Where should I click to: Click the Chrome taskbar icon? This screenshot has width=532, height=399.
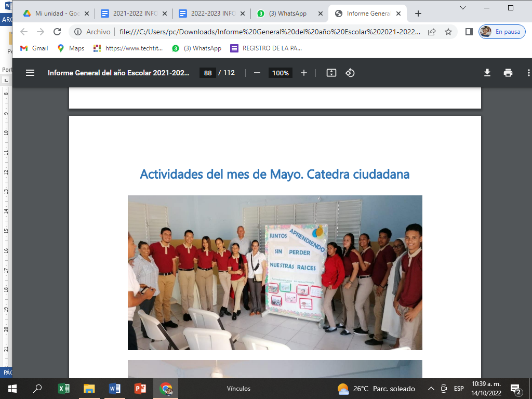pos(166,389)
